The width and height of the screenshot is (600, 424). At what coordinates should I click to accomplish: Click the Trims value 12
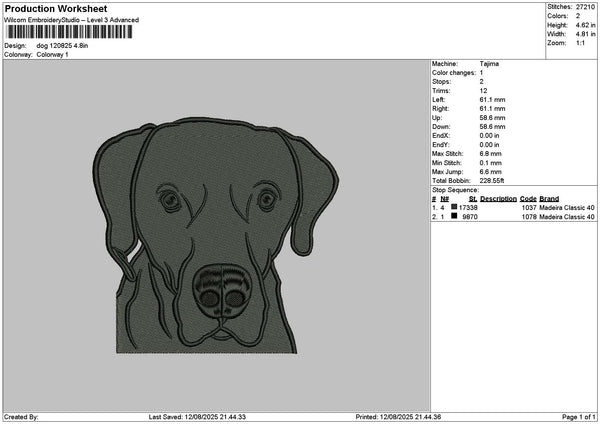[x=483, y=89]
